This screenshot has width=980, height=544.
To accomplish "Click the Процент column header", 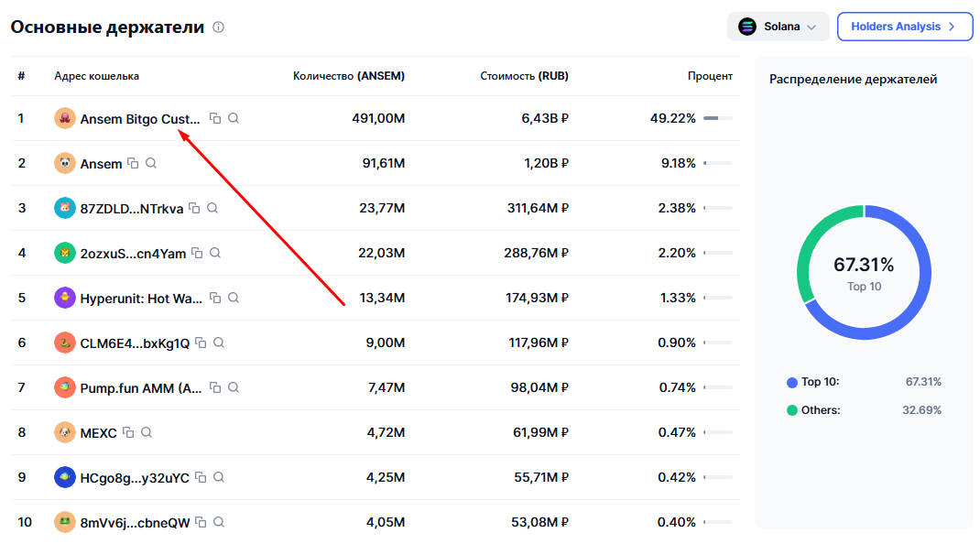I will click(710, 76).
